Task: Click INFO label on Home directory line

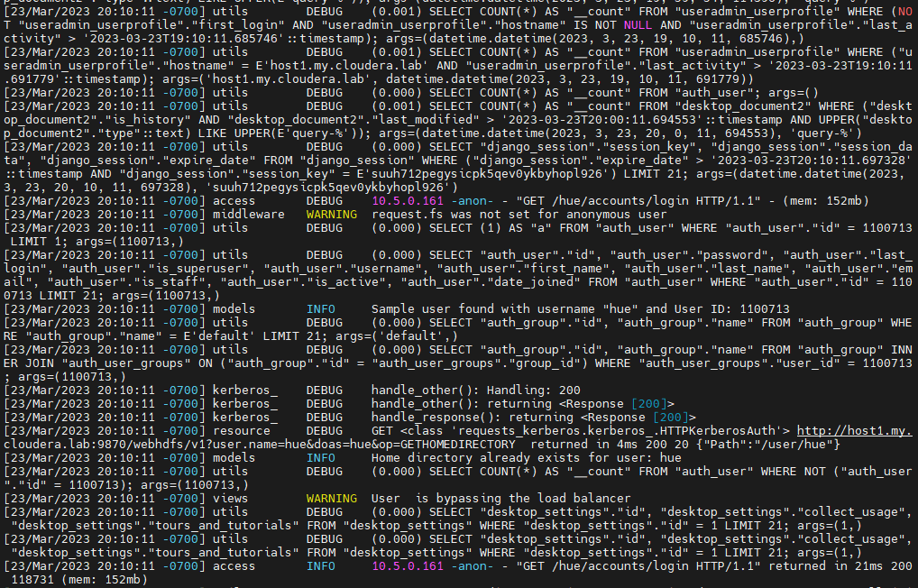Action: point(321,457)
